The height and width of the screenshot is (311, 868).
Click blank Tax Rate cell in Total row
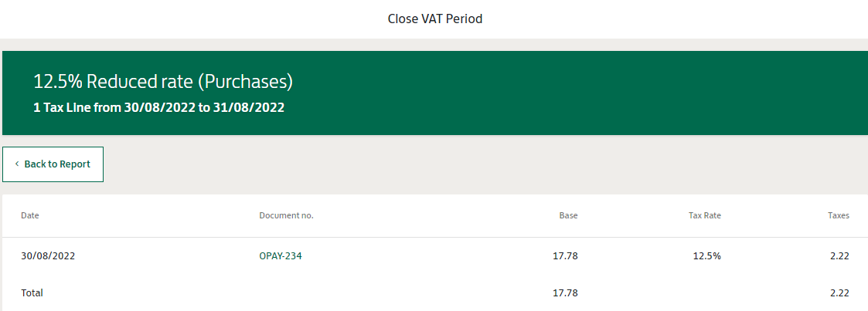click(704, 293)
